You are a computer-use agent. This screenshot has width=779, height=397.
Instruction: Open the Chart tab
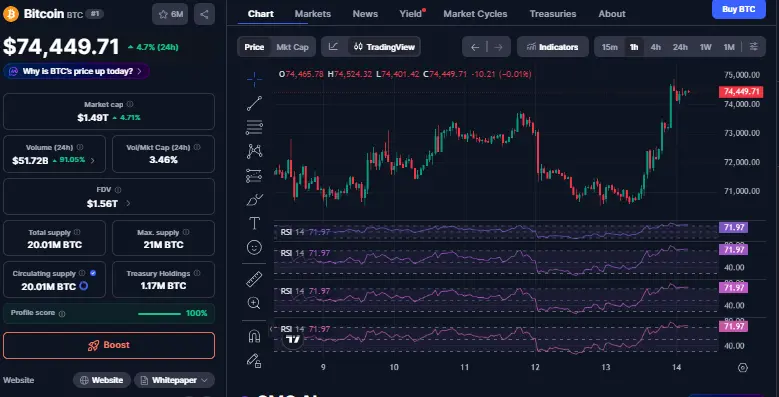(x=260, y=14)
